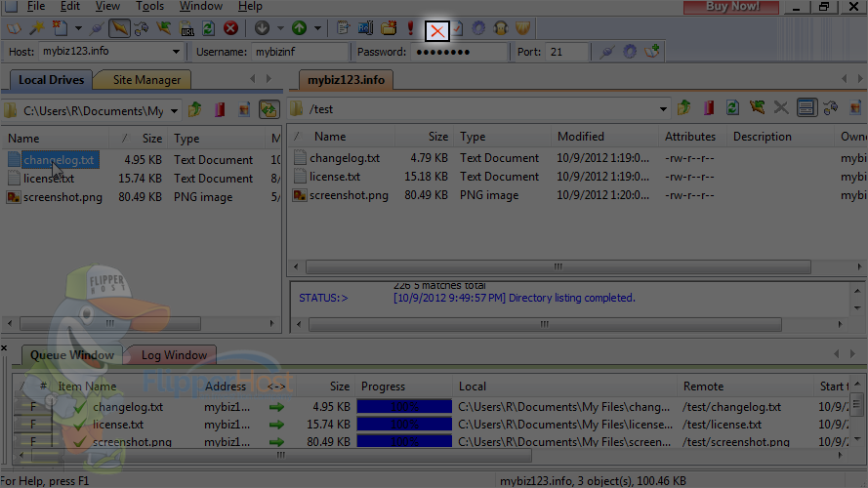Image resolution: width=868 pixels, height=488 pixels.
Task: Click the monkey face toolbar icon
Action: click(501, 28)
